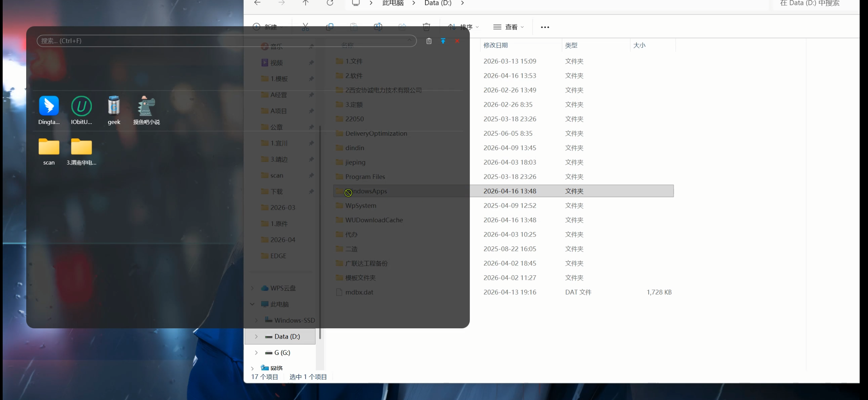Go up one folder level
Viewport: 868px width, 400px height.
(306, 3)
